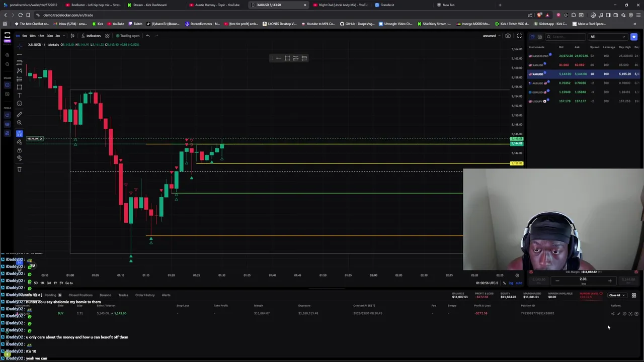Select the highlighted XAUUSD instrument row
644x362 pixels.
pyautogui.click(x=584, y=74)
